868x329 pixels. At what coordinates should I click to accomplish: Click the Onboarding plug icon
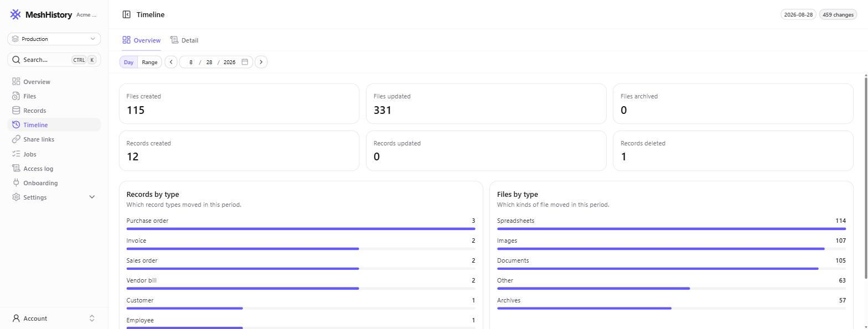tap(16, 182)
